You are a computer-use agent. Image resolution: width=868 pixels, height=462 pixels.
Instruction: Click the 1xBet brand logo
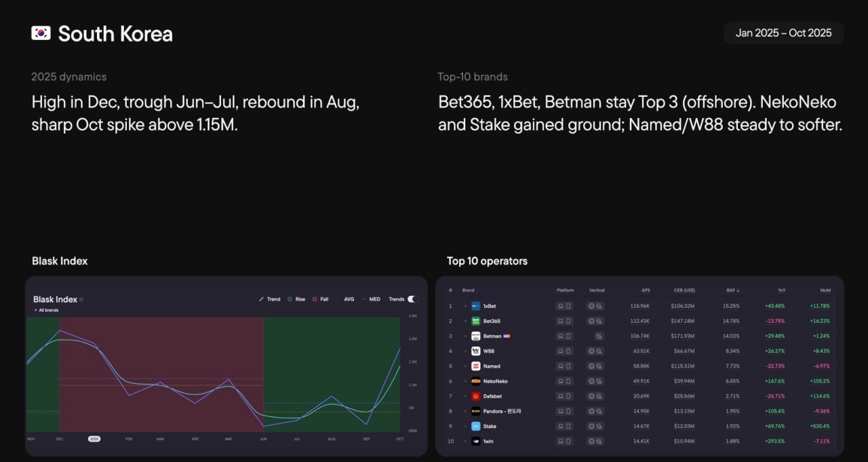coord(476,306)
